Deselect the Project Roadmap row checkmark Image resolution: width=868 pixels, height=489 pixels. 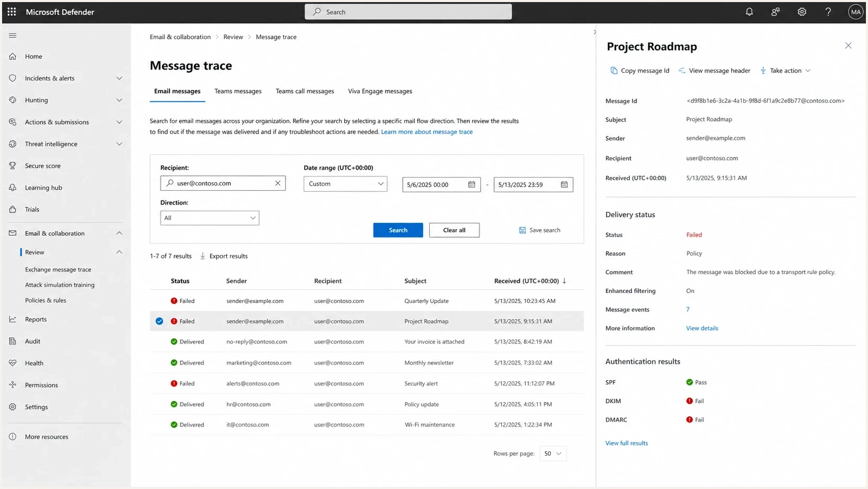159,321
